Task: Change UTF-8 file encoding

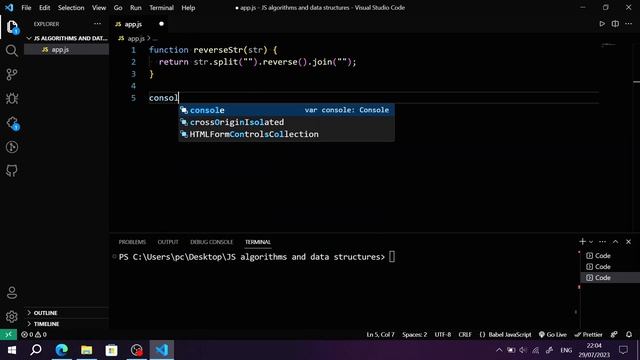Action: (443, 334)
